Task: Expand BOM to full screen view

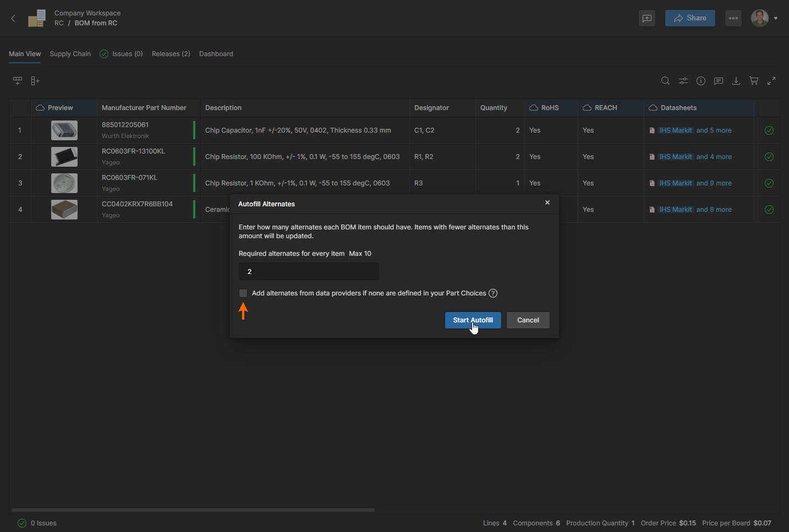Action: point(771,81)
